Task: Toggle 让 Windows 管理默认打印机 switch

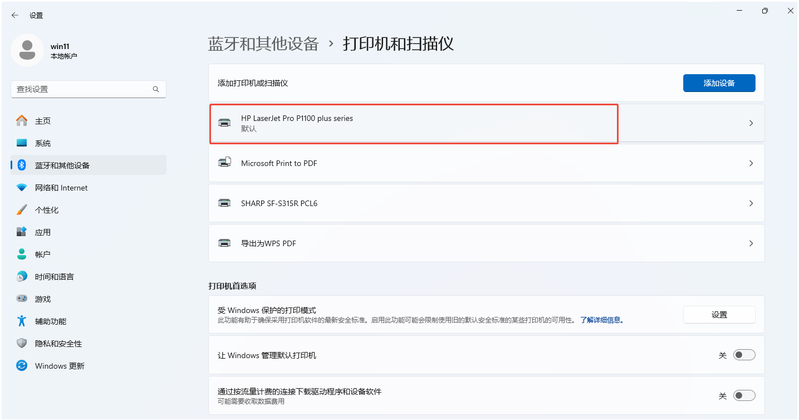Action: 744,355
